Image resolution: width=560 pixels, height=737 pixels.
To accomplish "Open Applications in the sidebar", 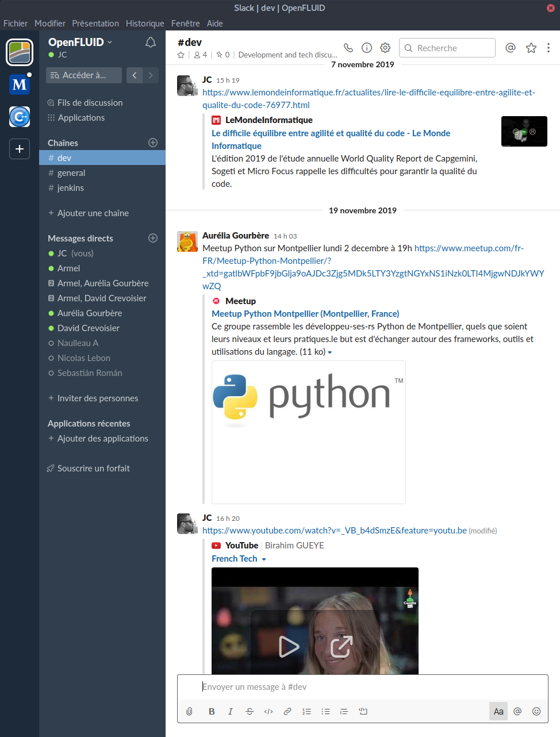I will pyautogui.click(x=81, y=117).
